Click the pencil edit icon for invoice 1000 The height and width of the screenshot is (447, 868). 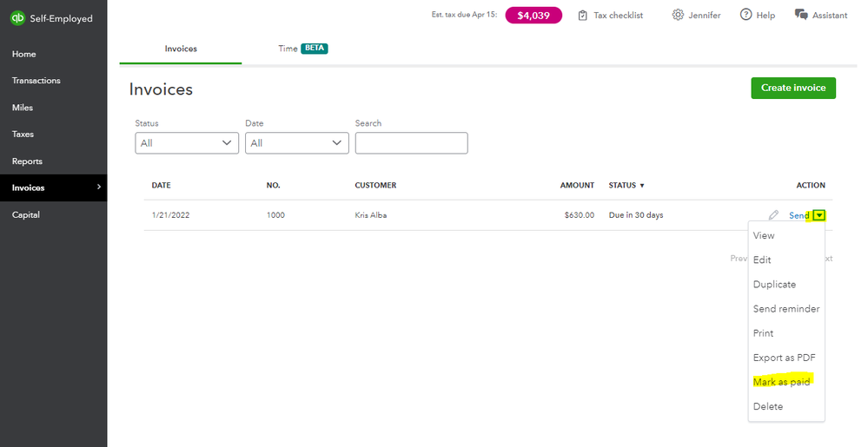773,215
